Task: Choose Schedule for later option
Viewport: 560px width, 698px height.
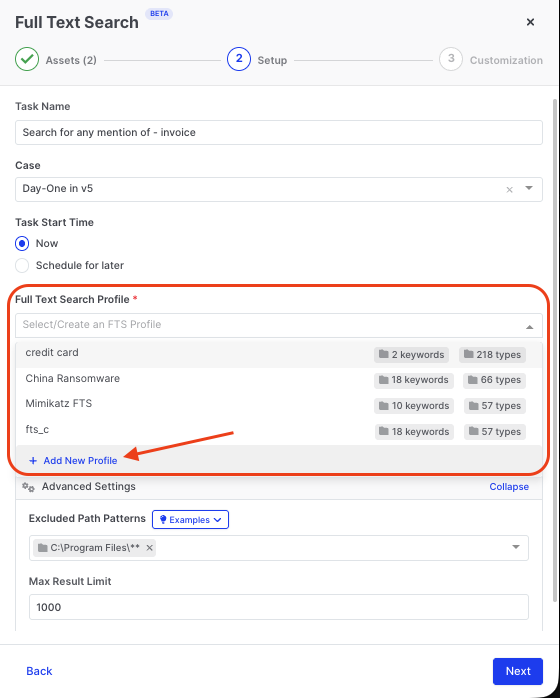Action: point(22,265)
